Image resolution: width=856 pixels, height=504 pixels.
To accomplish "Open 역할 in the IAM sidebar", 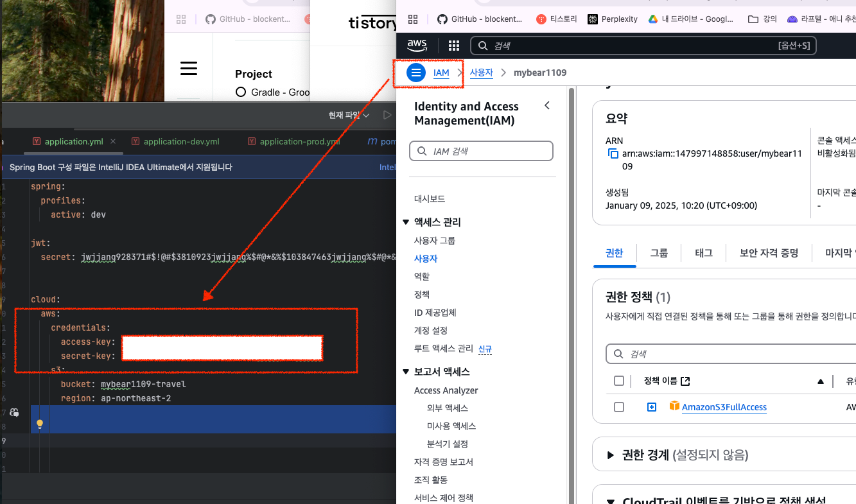I will click(422, 276).
